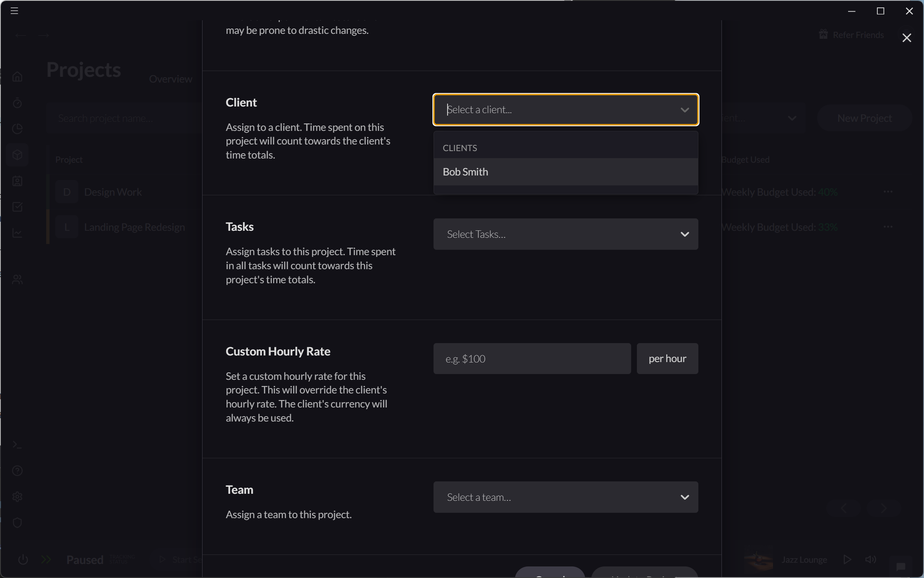924x578 pixels.
Task: Open the help question-mark icon
Action: 17,471
